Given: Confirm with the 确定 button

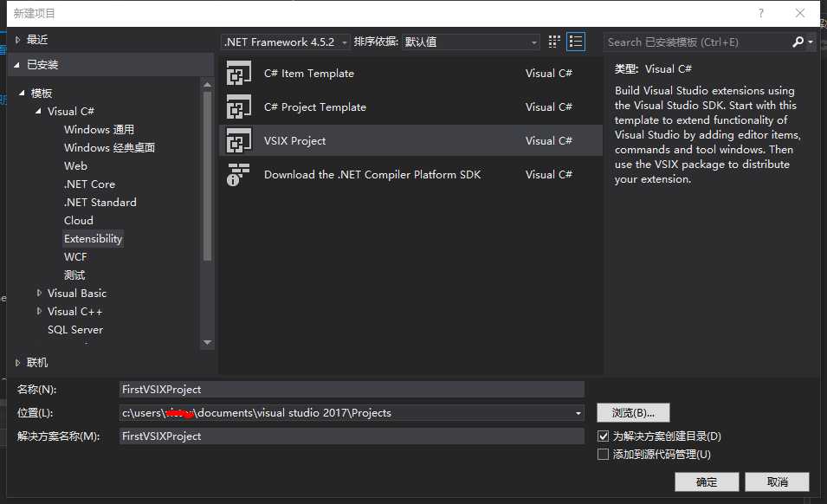Looking at the screenshot, I should (707, 481).
